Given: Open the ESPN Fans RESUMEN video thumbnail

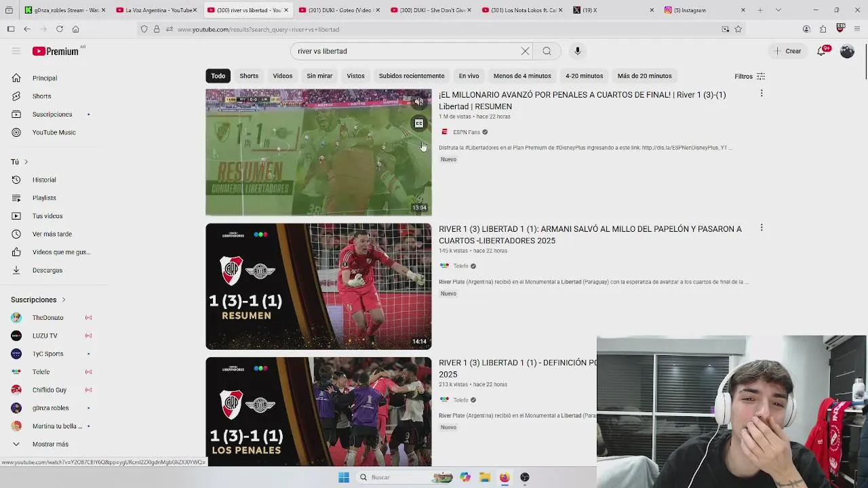Looking at the screenshot, I should (x=318, y=152).
